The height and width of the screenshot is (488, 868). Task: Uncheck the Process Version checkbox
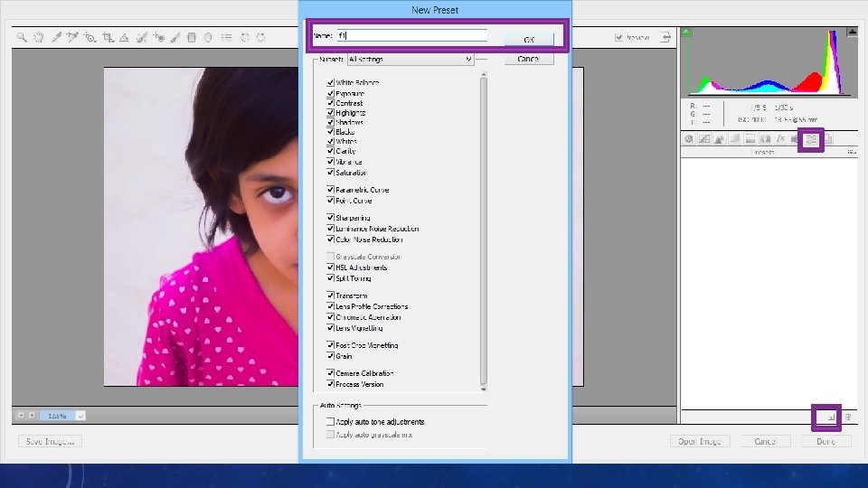coord(331,384)
